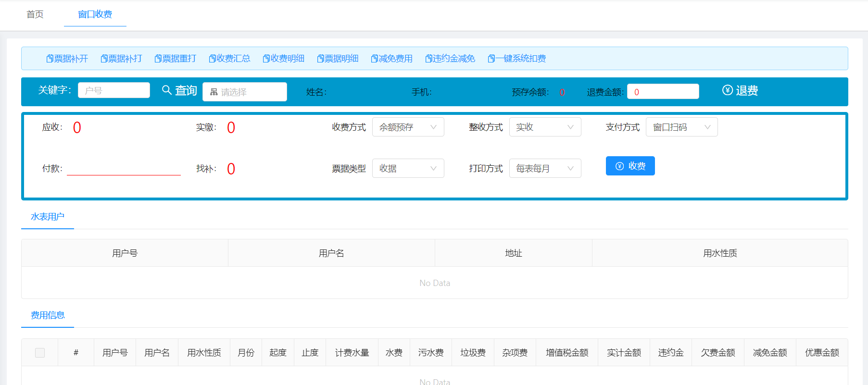Click the 违约金减免 toolbar icon

(x=428, y=59)
